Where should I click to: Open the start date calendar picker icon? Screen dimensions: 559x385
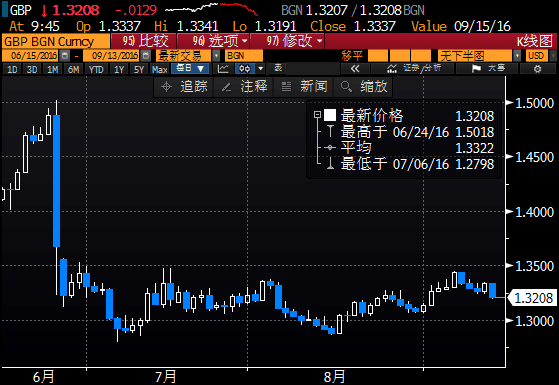[x=65, y=56]
